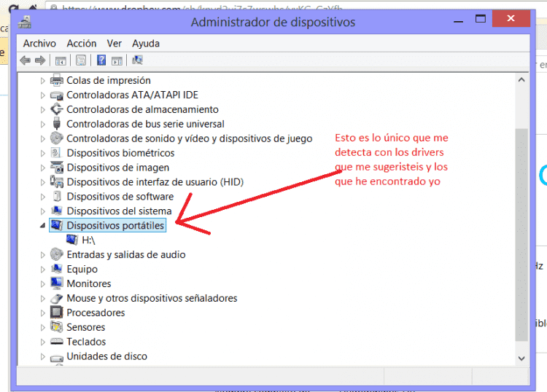Select the Sensores label
547x392 pixels.
pyautogui.click(x=85, y=327)
